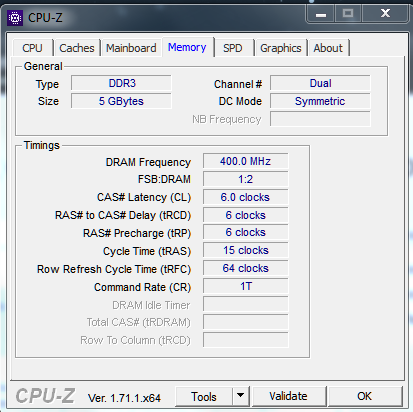Screen dimensions: 413x412
Task: Click the OK button
Action: click(365, 396)
